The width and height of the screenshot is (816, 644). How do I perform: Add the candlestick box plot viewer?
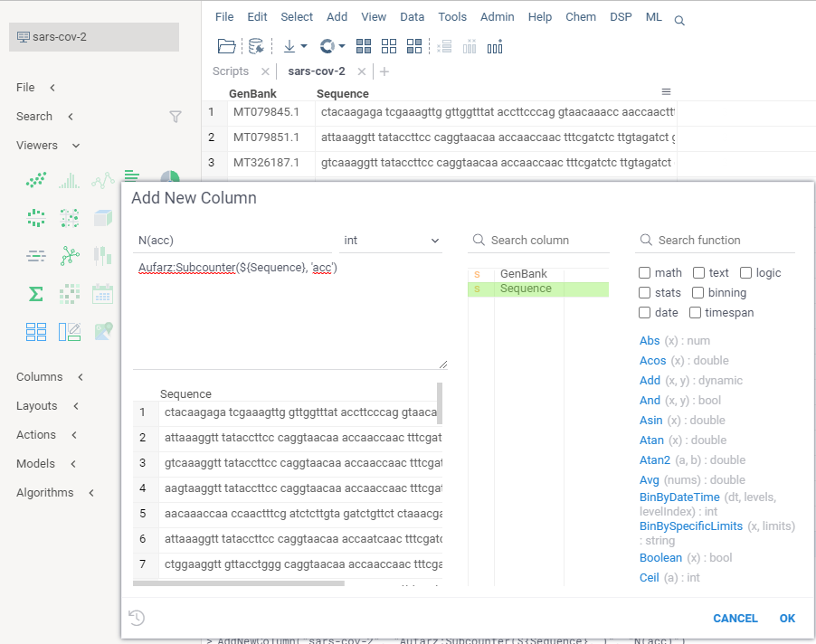pyautogui.click(x=102, y=256)
